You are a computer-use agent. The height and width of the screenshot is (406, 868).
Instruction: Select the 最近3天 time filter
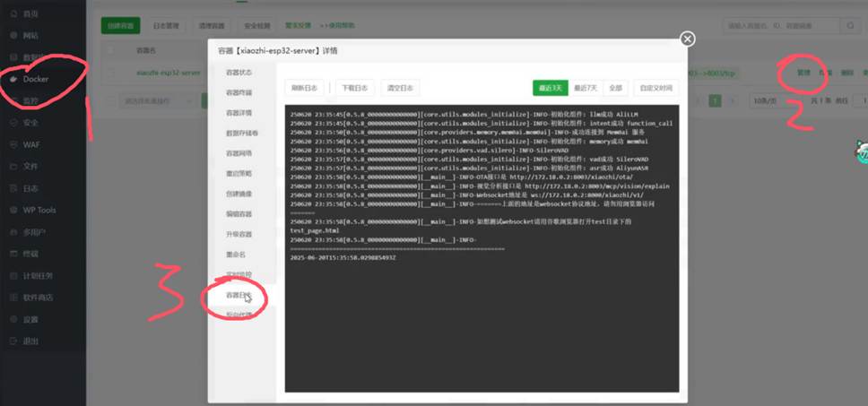click(x=550, y=88)
